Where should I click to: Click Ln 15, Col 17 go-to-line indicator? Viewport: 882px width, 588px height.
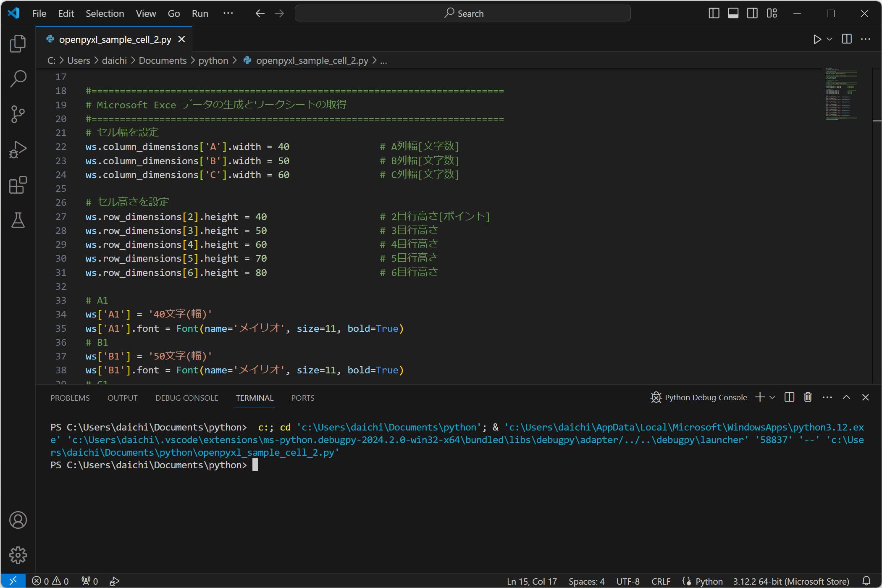532,581
